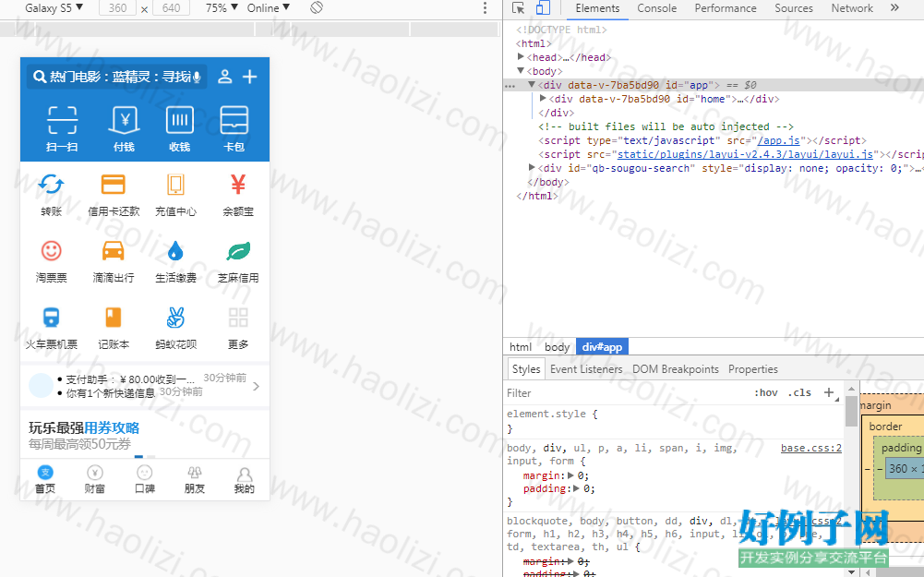The width and height of the screenshot is (924, 577).
Task: Toggle the :hov element state option
Action: click(765, 392)
